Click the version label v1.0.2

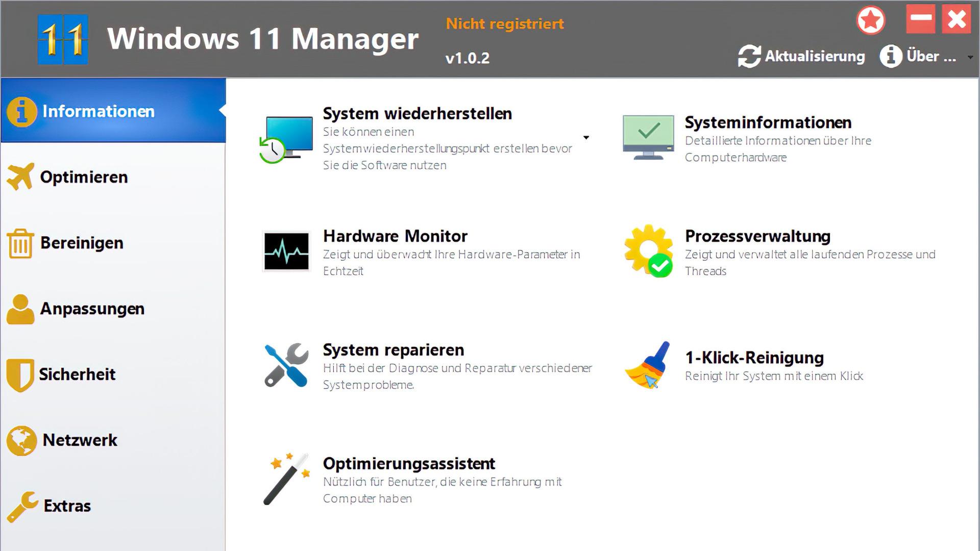pos(467,58)
